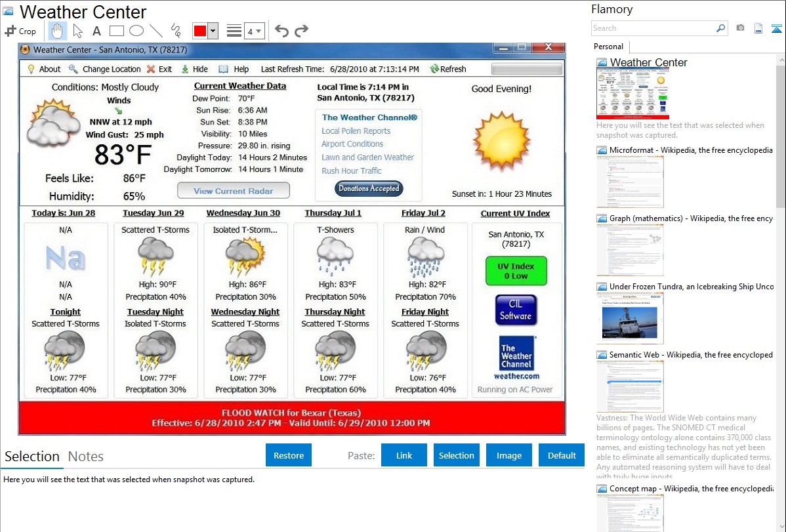The height and width of the screenshot is (532, 786).
Task: Click the camera capture snapshot icon
Action: pyautogui.click(x=740, y=28)
